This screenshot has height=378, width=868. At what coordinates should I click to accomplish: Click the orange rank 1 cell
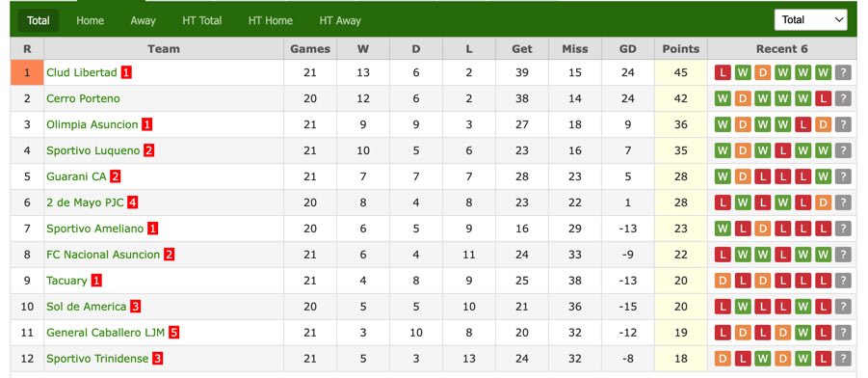(27, 72)
